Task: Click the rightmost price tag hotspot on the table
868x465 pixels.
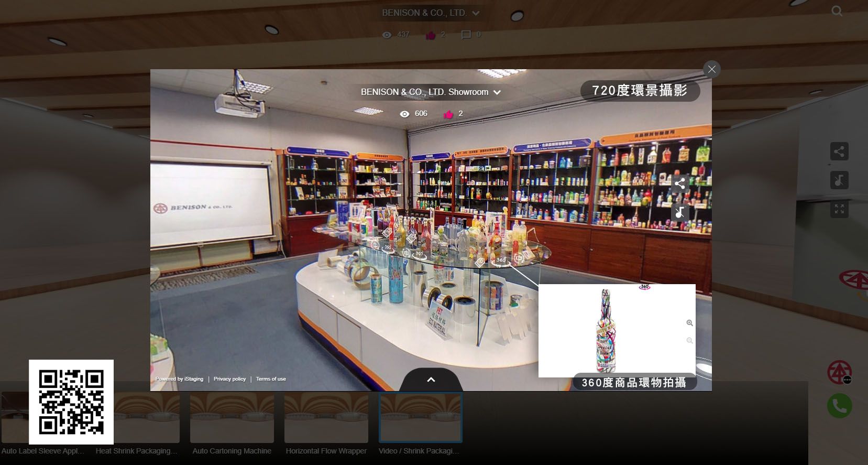Action: click(x=480, y=262)
